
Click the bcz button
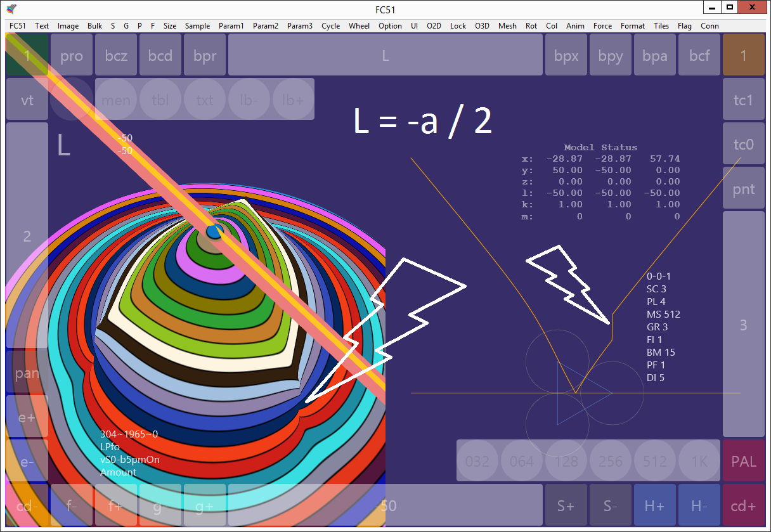click(116, 55)
